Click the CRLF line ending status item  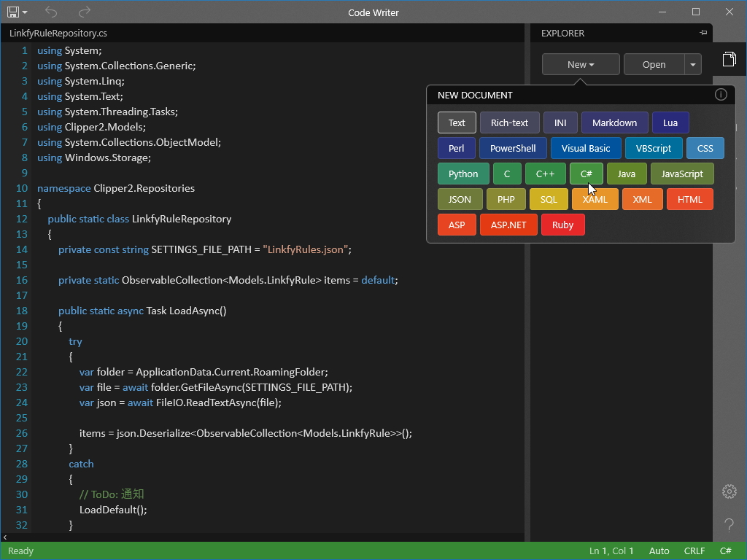pos(694,551)
